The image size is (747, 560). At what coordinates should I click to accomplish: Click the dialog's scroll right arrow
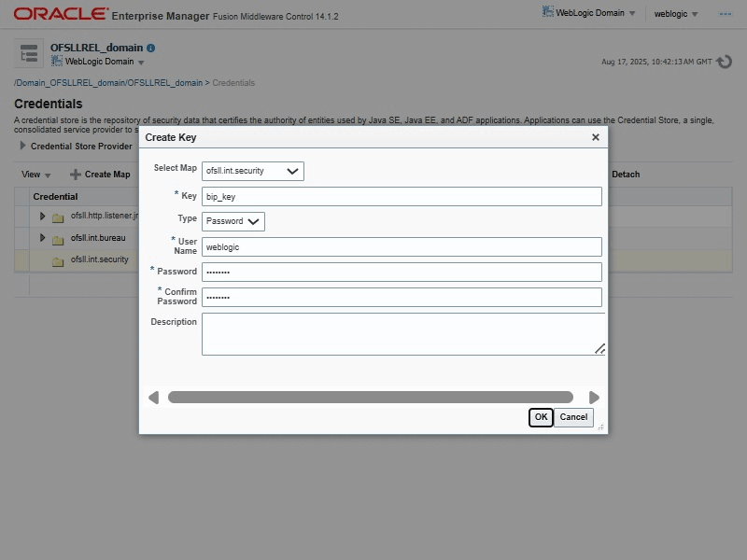coord(594,398)
